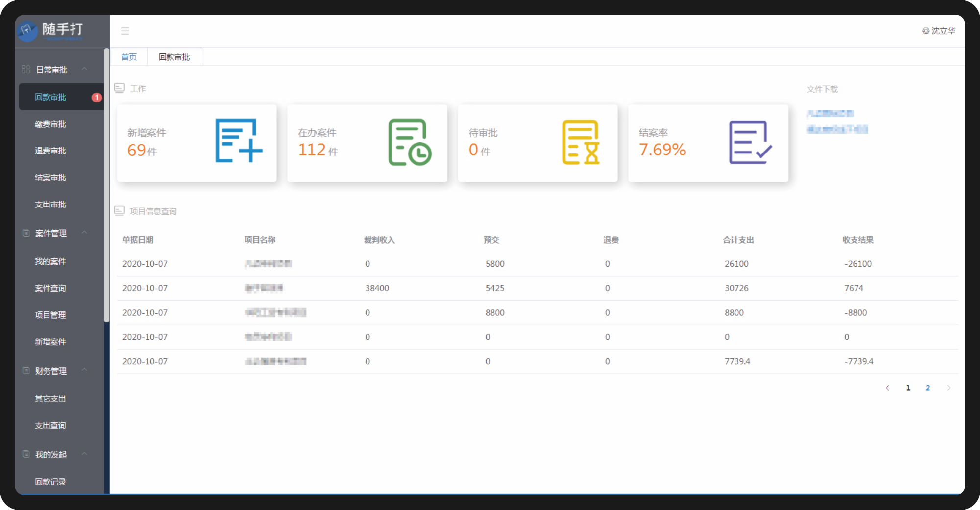Switch to the 回款审批 tab

(174, 57)
